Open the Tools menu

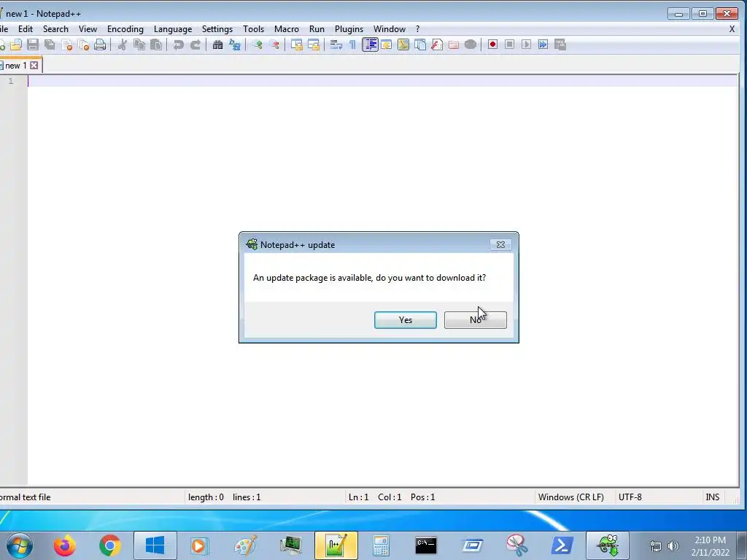[253, 29]
